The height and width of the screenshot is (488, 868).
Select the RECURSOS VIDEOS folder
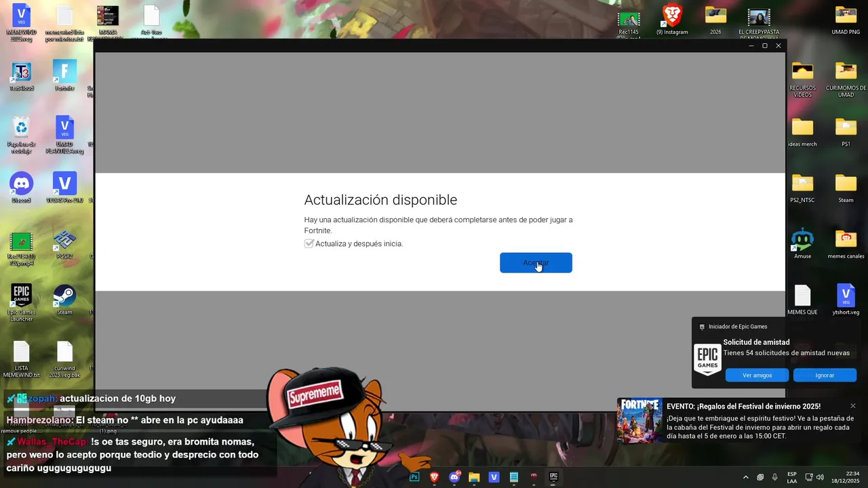802,79
